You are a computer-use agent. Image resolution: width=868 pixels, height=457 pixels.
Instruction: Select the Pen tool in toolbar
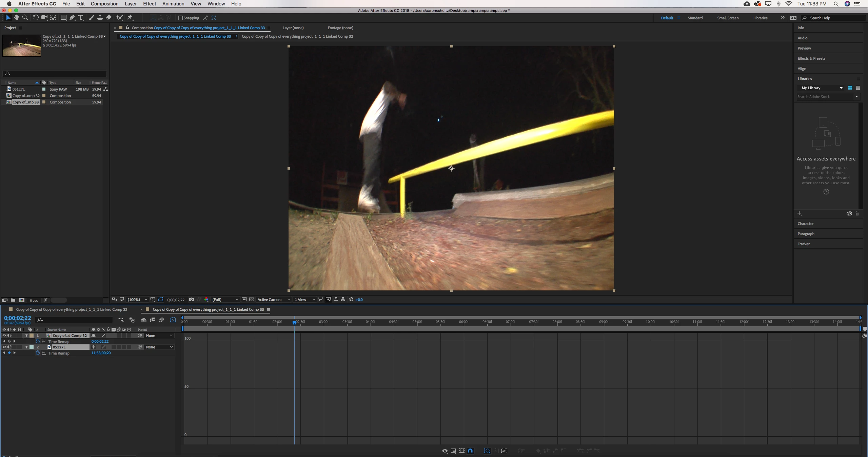tap(72, 18)
